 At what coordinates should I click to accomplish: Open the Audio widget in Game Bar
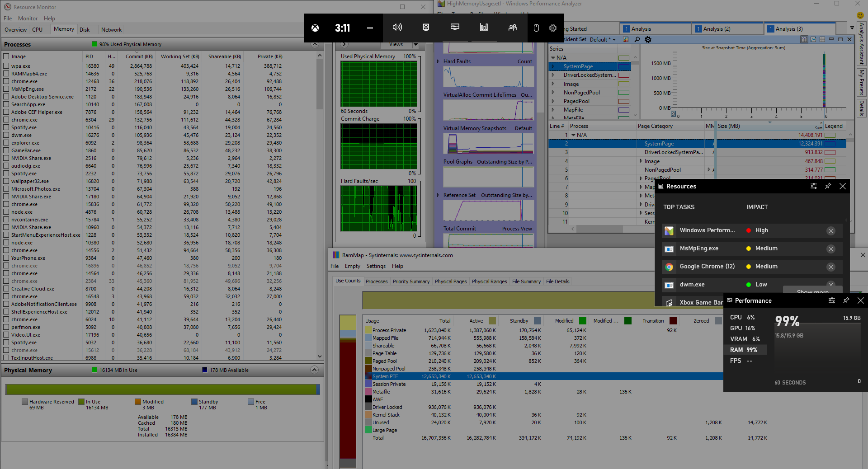pos(397,28)
